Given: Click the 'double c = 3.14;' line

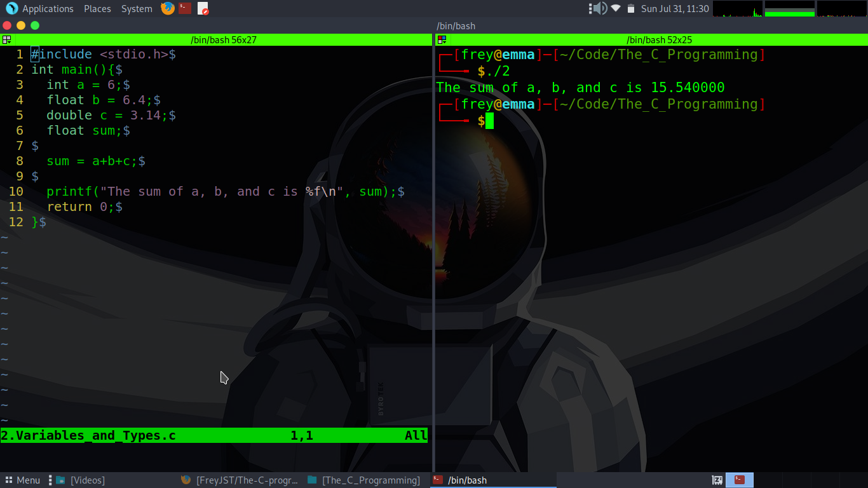Looking at the screenshot, I should tap(111, 116).
